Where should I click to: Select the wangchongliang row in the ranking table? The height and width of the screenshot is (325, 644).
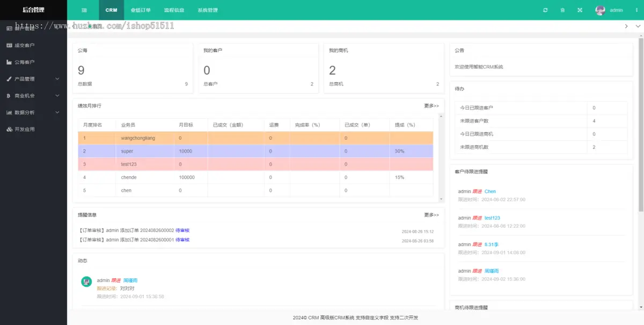255,138
